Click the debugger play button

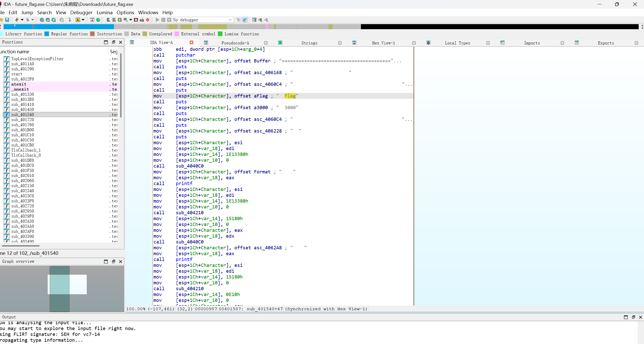tap(157, 20)
